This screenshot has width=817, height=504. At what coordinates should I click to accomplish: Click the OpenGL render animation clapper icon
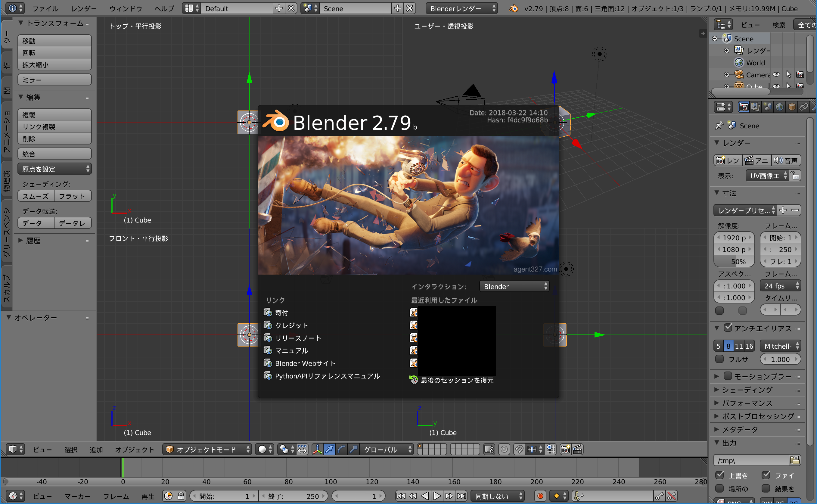[x=577, y=449]
